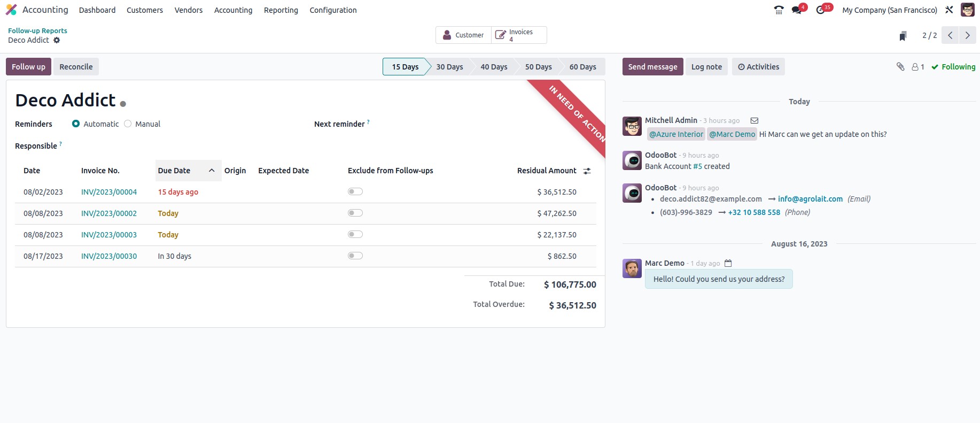
Task: Select the 30 Days follow-up stage
Action: point(449,67)
